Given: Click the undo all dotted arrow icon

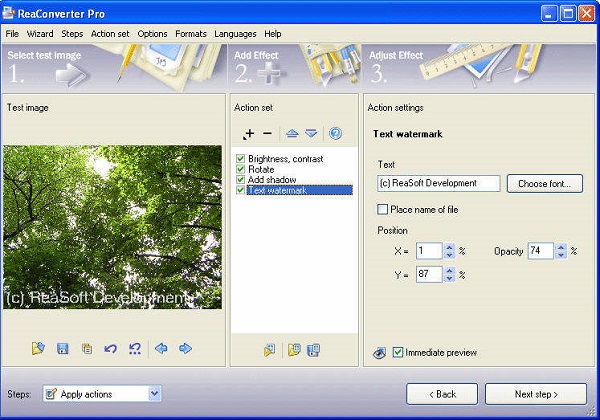Looking at the screenshot, I should click(135, 348).
